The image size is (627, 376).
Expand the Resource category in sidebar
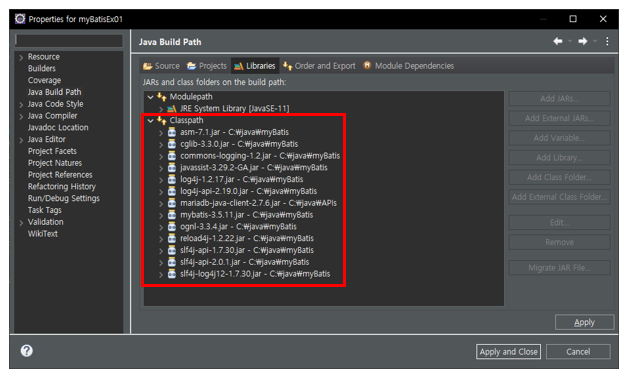(21, 58)
